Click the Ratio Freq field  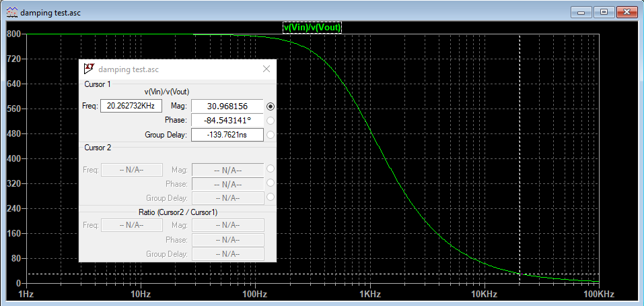coord(131,225)
